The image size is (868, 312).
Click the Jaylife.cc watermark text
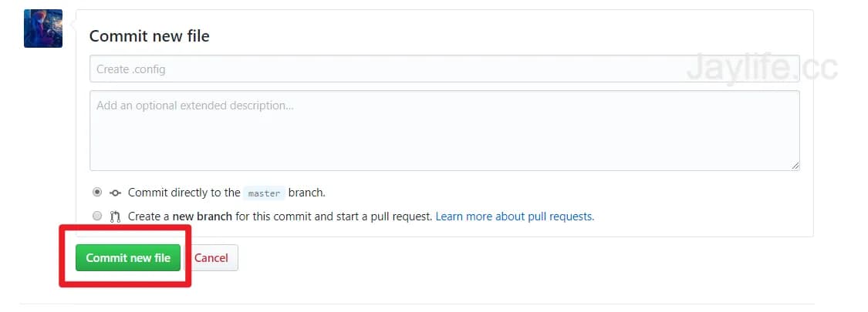pos(761,69)
